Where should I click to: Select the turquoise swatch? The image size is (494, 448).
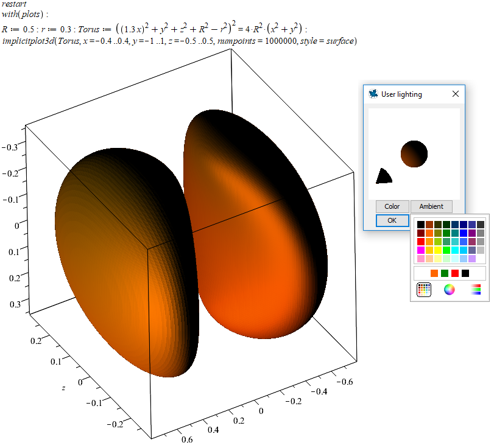coord(455,242)
